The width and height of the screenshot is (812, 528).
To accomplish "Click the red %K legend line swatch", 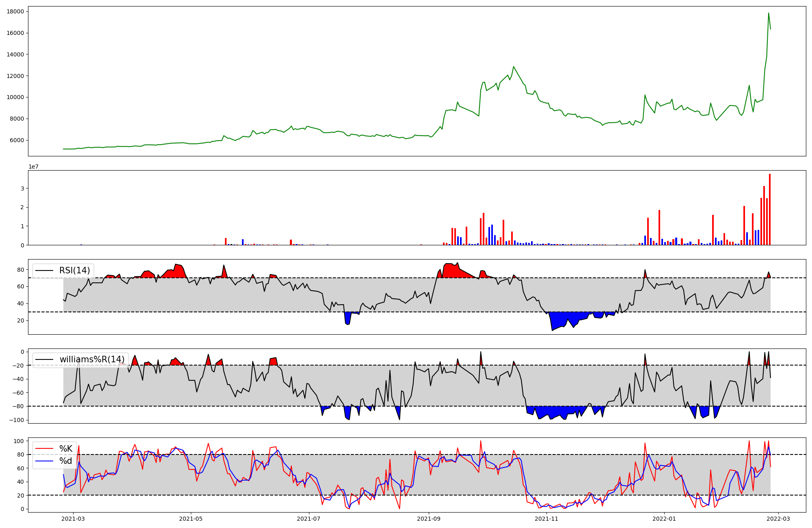I will pos(44,448).
